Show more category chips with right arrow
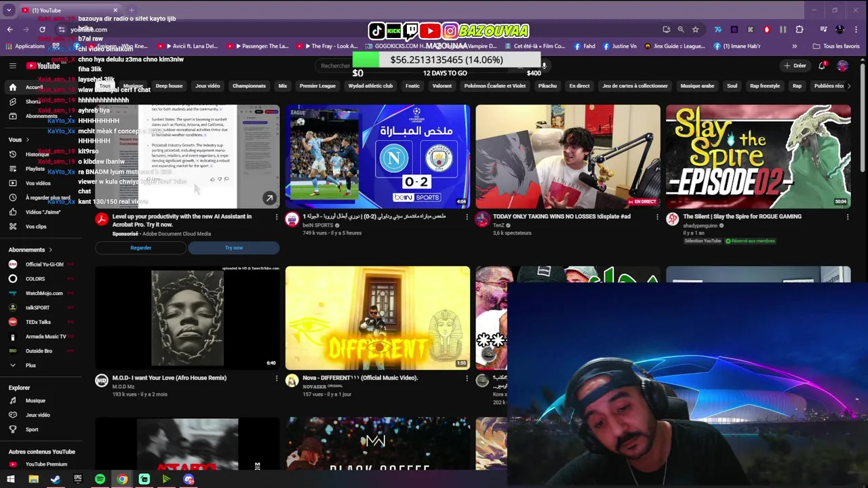The height and width of the screenshot is (488, 868). 848,86
